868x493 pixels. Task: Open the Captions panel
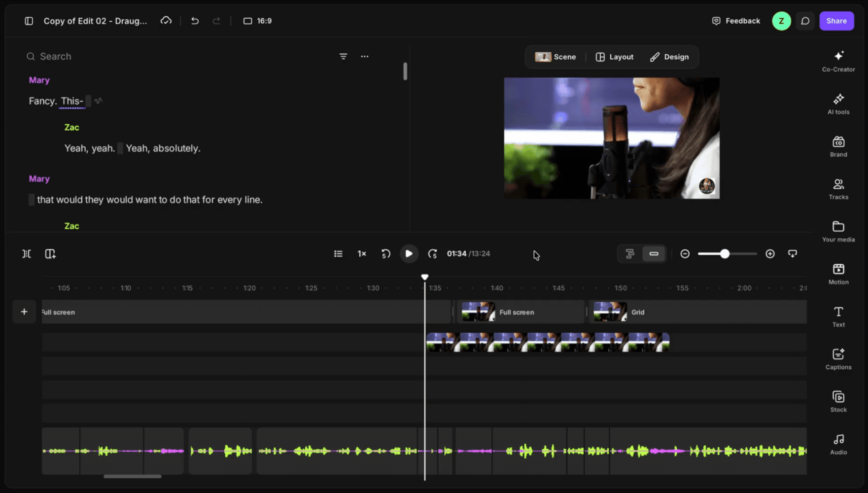838,359
